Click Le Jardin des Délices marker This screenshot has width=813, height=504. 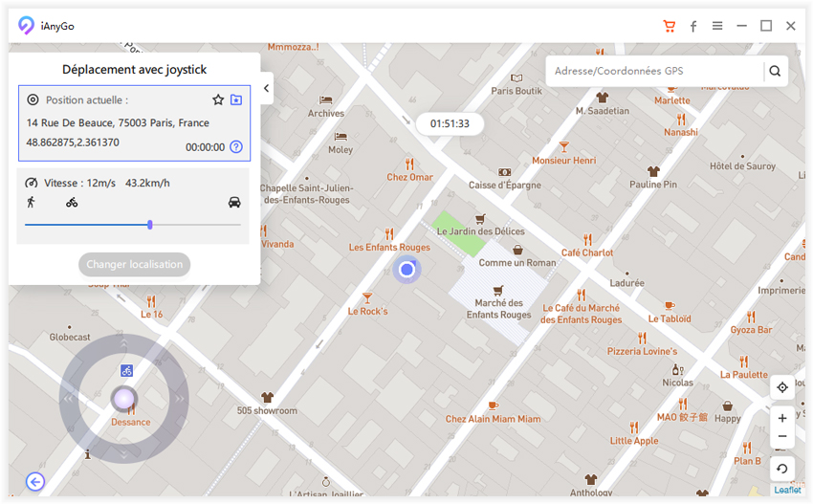pyautogui.click(x=481, y=219)
